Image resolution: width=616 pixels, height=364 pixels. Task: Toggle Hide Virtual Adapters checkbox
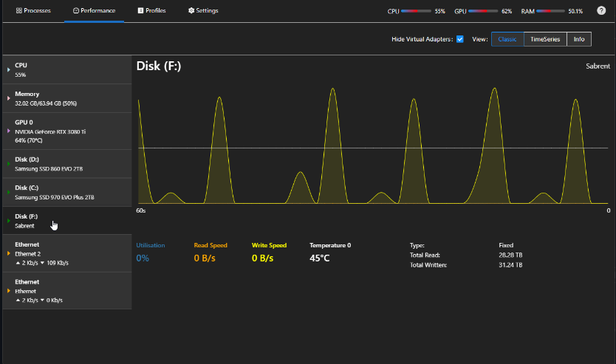(459, 39)
